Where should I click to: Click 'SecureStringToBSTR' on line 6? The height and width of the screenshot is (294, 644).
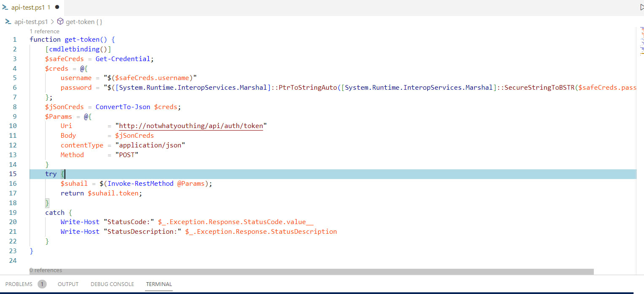coord(539,88)
